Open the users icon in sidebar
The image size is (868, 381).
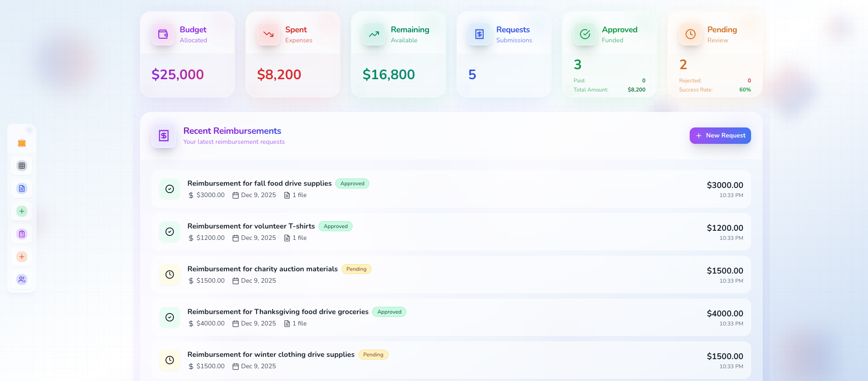pyautogui.click(x=22, y=279)
